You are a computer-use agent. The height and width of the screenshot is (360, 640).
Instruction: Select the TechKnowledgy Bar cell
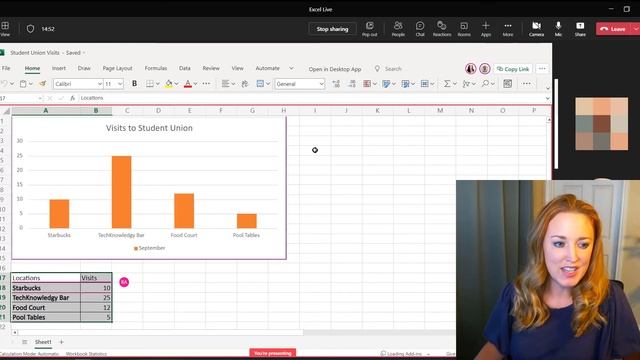[x=46, y=298]
